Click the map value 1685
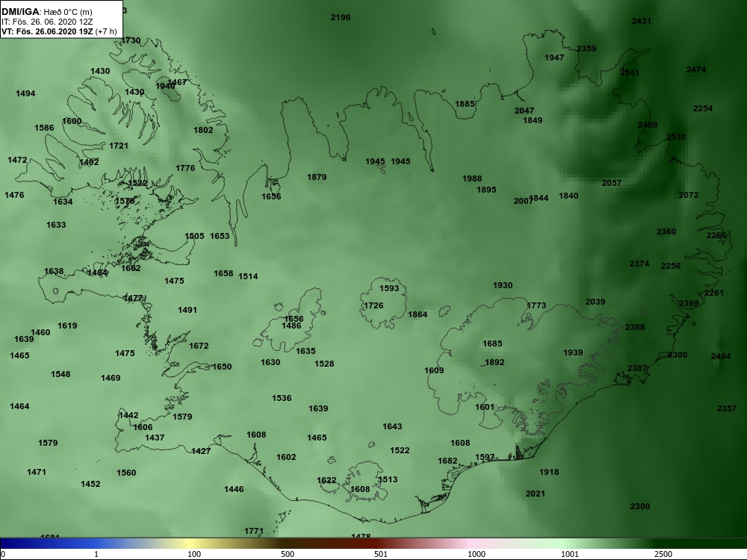This screenshot has width=747, height=560. click(492, 343)
